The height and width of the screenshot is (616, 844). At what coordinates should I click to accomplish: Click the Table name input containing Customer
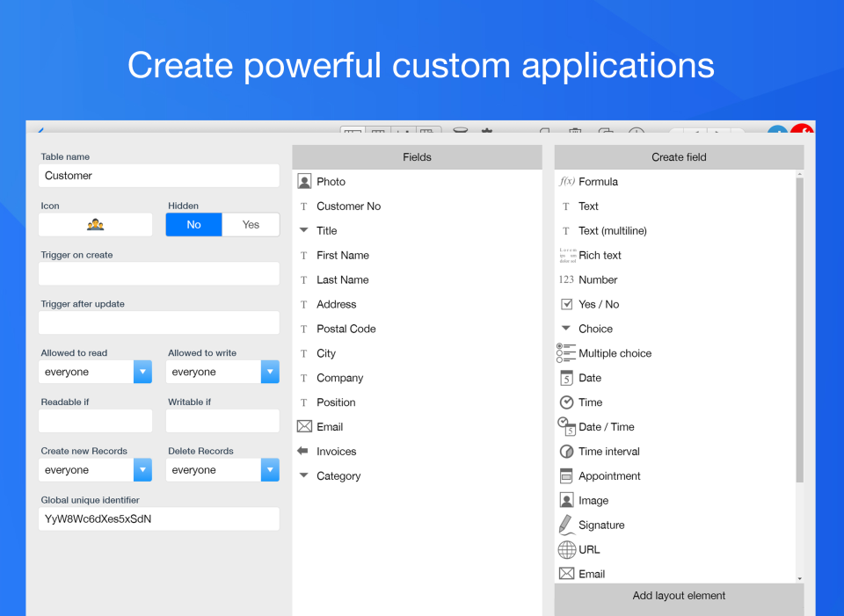159,176
